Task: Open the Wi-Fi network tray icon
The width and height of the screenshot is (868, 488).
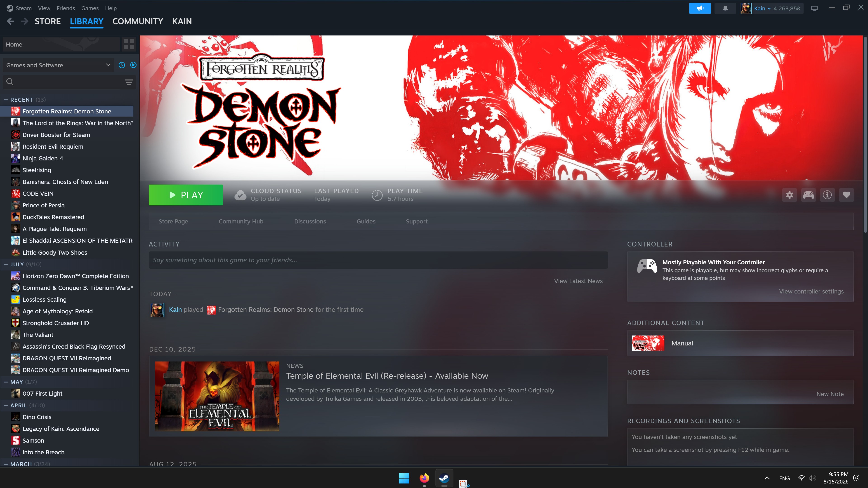Action: (802, 478)
